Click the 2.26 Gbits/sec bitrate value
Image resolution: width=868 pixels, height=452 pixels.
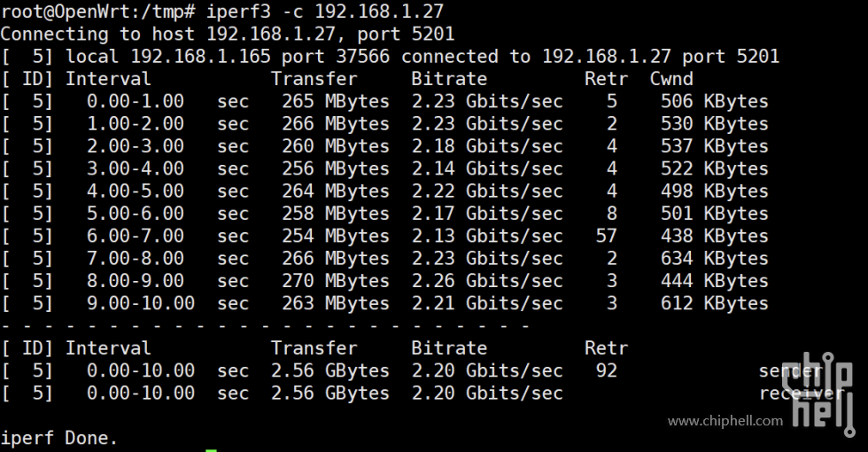pos(486,281)
